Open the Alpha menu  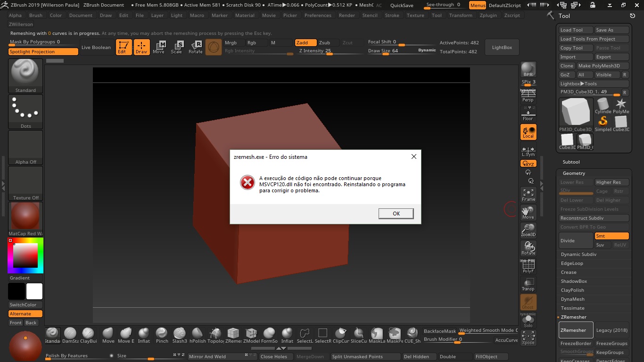15,15
